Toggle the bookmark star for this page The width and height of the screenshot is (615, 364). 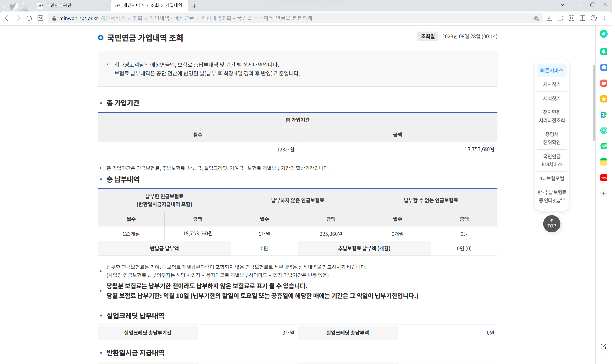[x=536, y=18]
